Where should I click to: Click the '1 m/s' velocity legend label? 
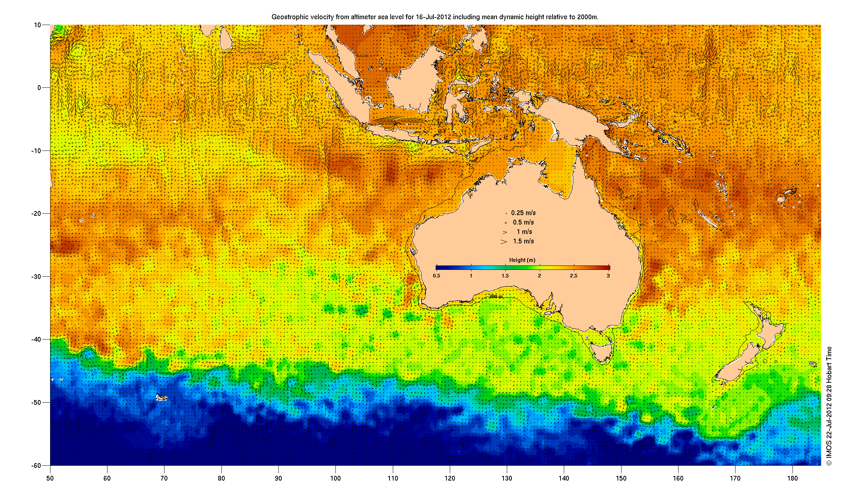click(x=524, y=232)
